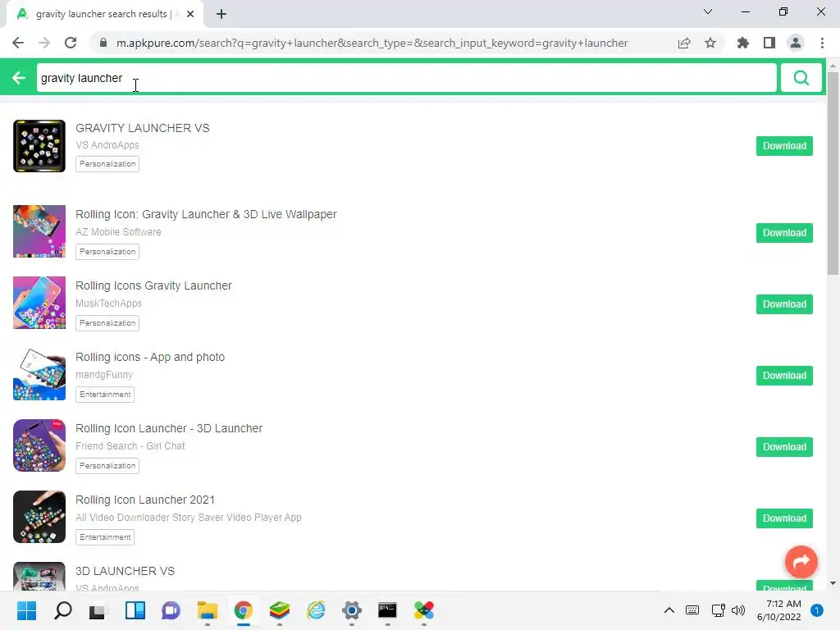The height and width of the screenshot is (630, 840).
Task: Download Rolling icons - App and photo
Action: (784, 376)
